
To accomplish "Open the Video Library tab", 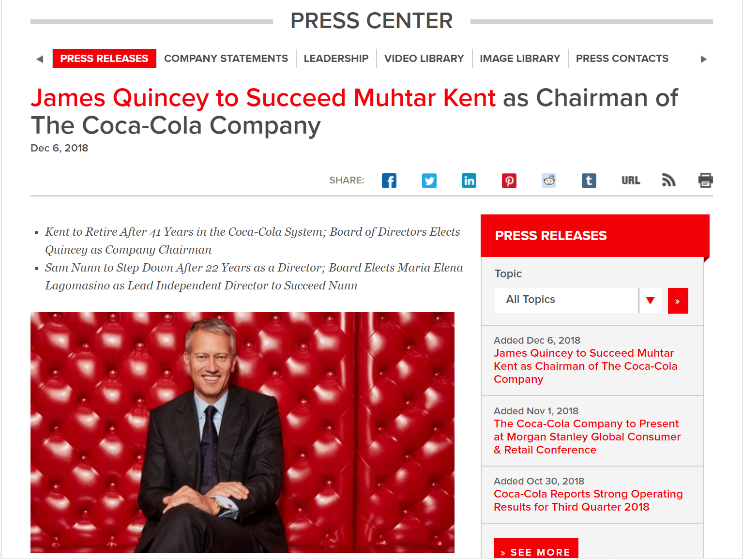I will pos(424,59).
